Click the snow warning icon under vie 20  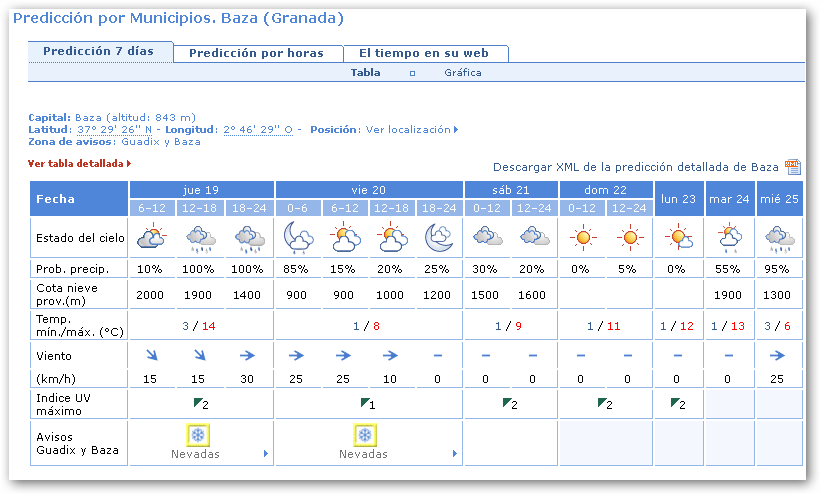pyautogui.click(x=366, y=435)
